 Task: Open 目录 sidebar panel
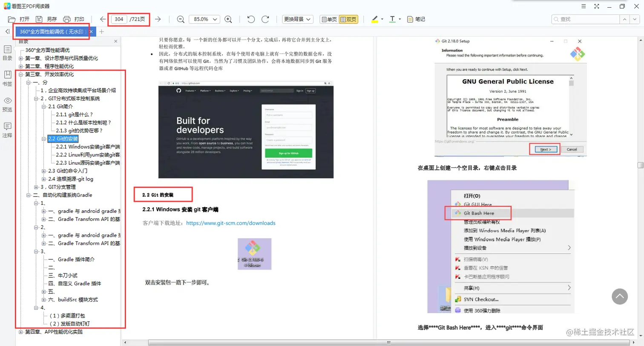click(7, 53)
